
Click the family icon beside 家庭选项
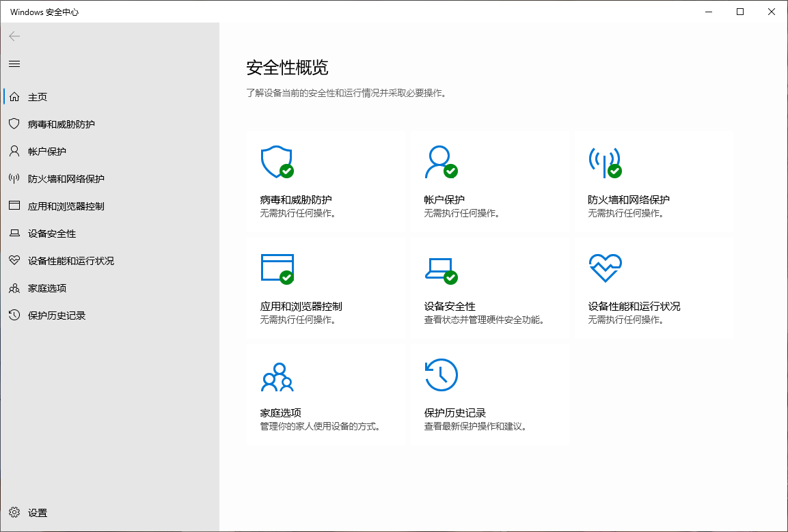pos(14,288)
